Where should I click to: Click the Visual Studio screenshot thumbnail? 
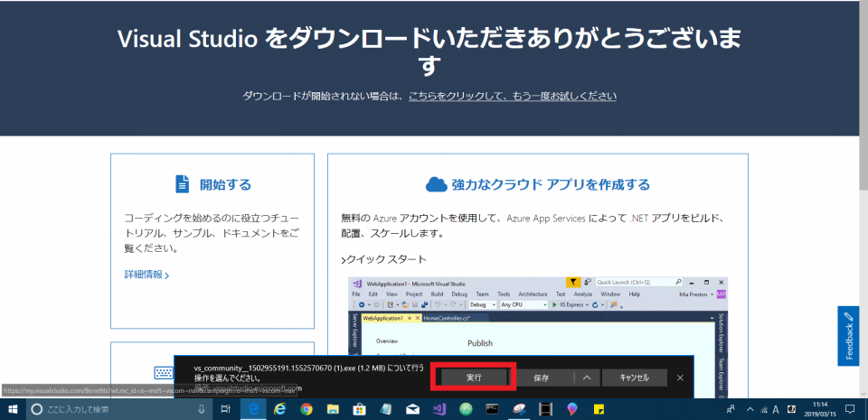(x=538, y=337)
